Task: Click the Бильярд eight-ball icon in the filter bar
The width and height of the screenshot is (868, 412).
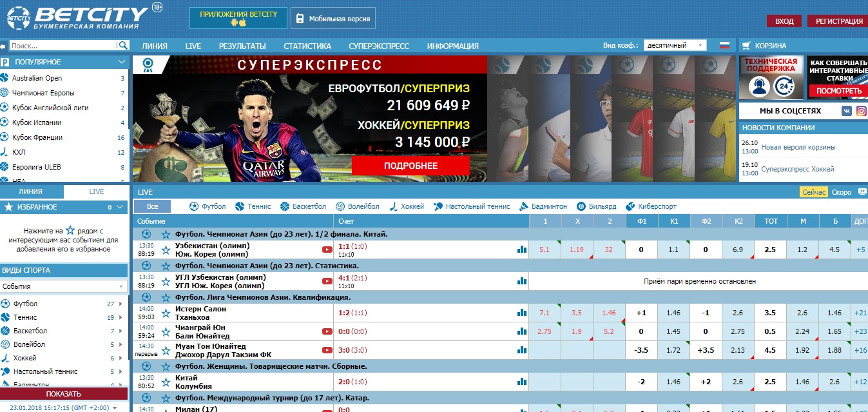Action: click(581, 206)
